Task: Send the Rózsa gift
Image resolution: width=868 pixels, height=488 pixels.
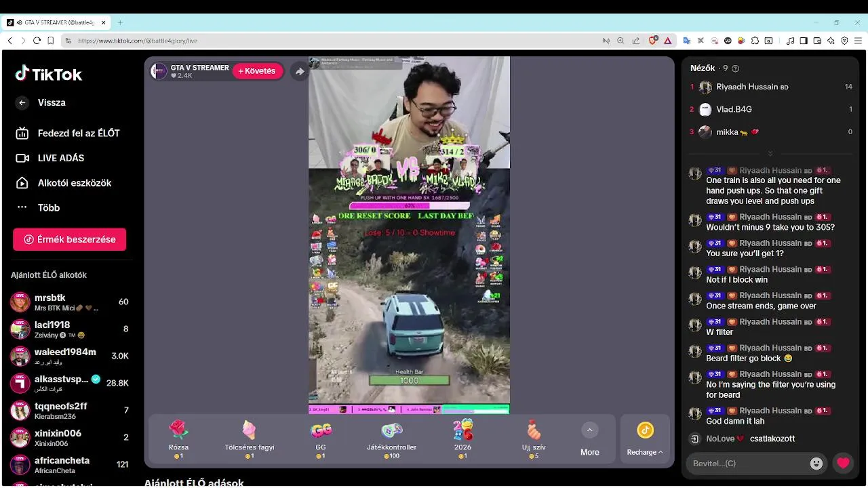Action: 178,439
